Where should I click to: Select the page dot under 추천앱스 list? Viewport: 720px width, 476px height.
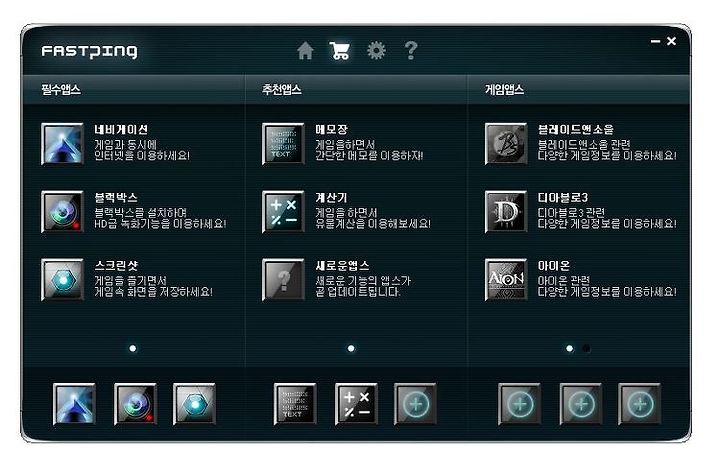[x=351, y=348]
